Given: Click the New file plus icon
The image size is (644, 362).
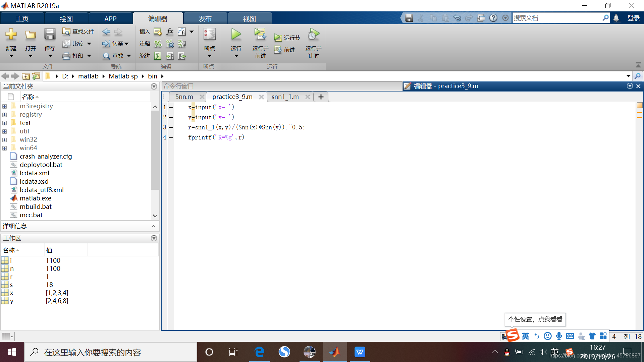Looking at the screenshot, I should (x=11, y=34).
